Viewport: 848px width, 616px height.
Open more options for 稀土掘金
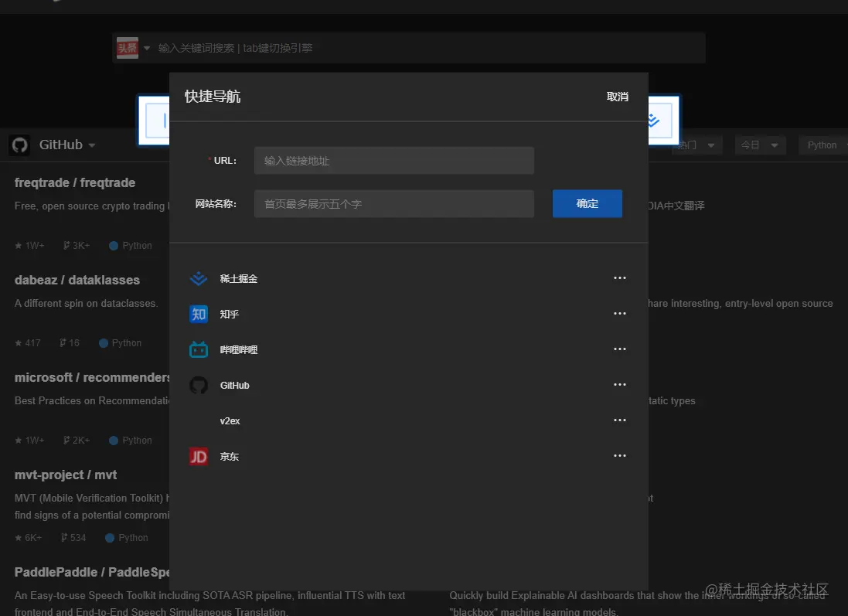tap(620, 278)
